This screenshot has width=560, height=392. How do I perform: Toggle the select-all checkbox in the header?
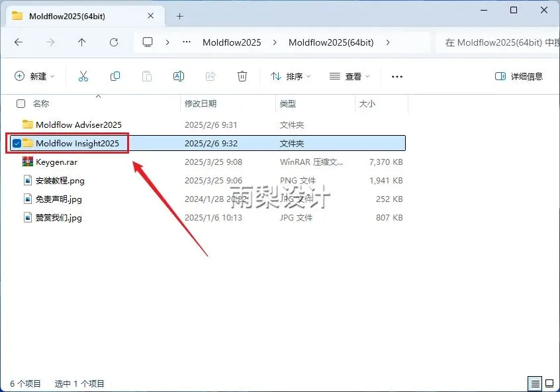(x=21, y=103)
